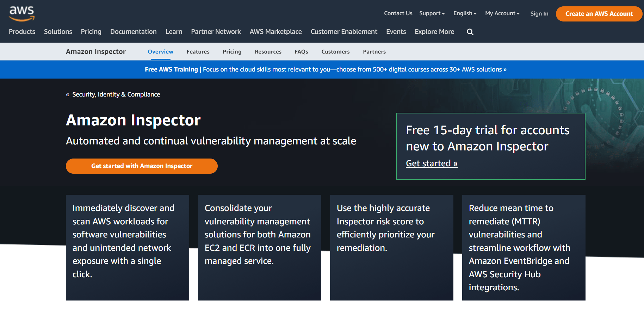Click the 'Consolidate your vulnerability management' card
Screen dimensions: 644x316
[260, 248]
